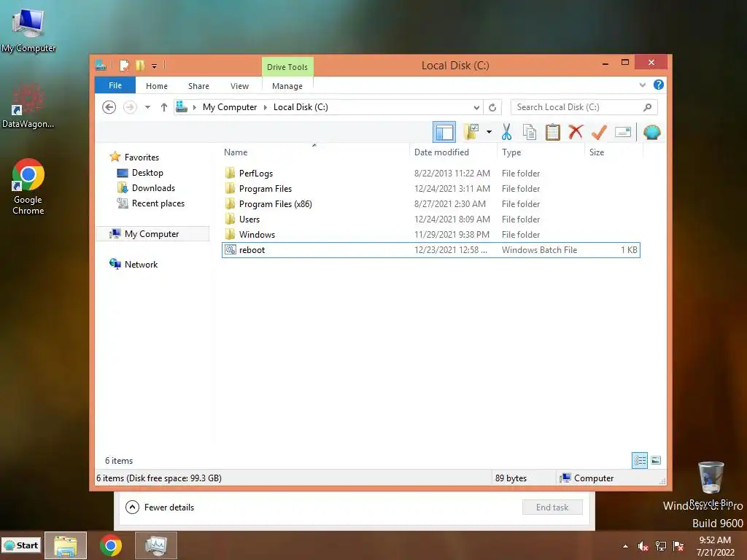747x560 pixels.
Task: Show hidden tray icons arrow
Action: point(625,546)
